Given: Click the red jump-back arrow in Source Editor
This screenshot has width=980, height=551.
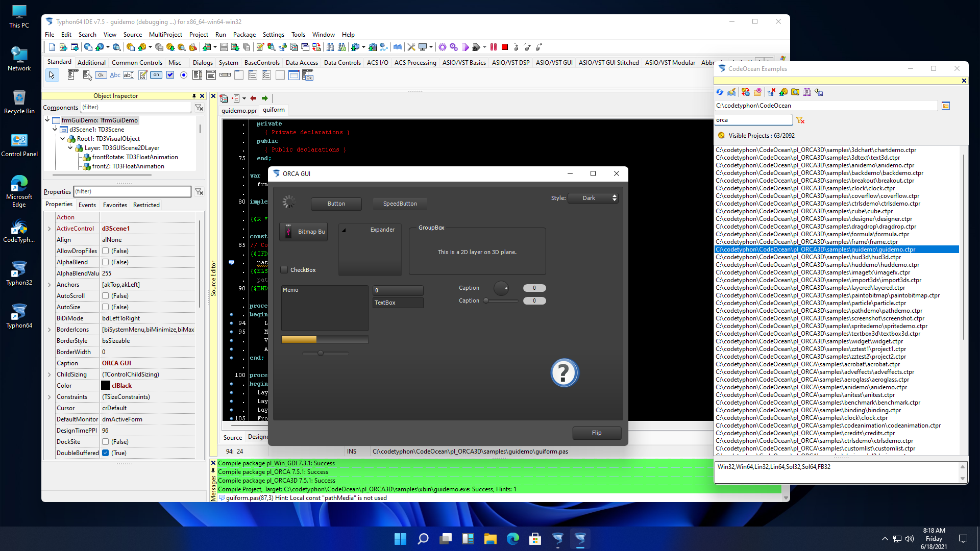Looking at the screenshot, I should tap(253, 98).
